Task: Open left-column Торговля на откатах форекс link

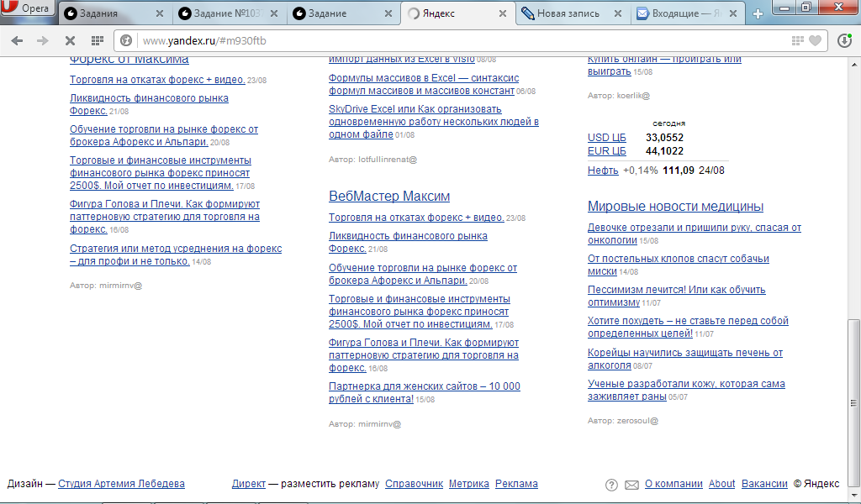Action: (157, 80)
